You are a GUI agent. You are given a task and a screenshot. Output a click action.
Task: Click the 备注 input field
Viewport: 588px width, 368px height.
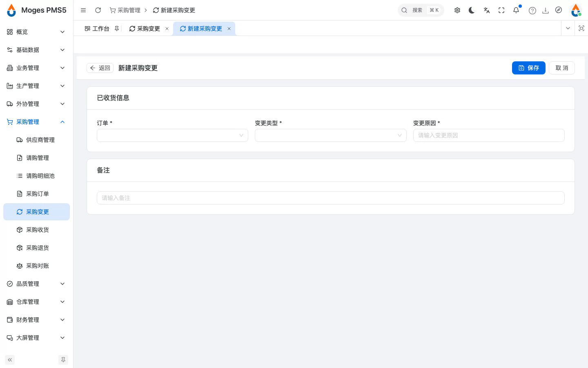coord(331,198)
